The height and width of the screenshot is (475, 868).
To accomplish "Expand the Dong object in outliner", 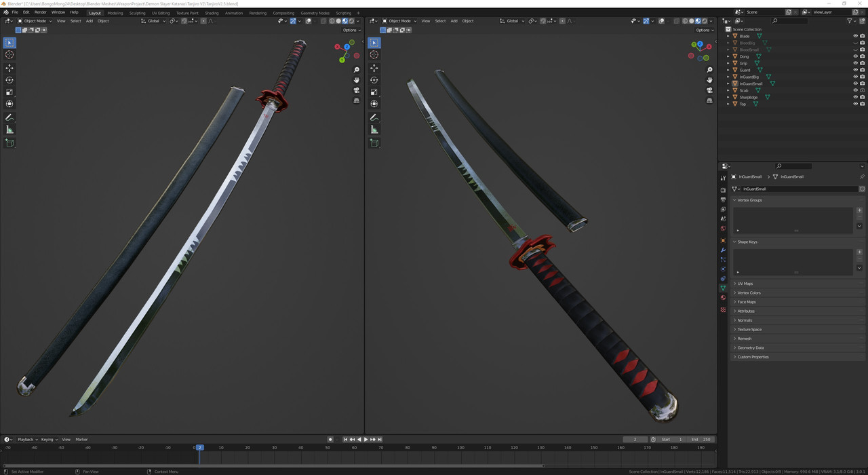I will coord(728,56).
